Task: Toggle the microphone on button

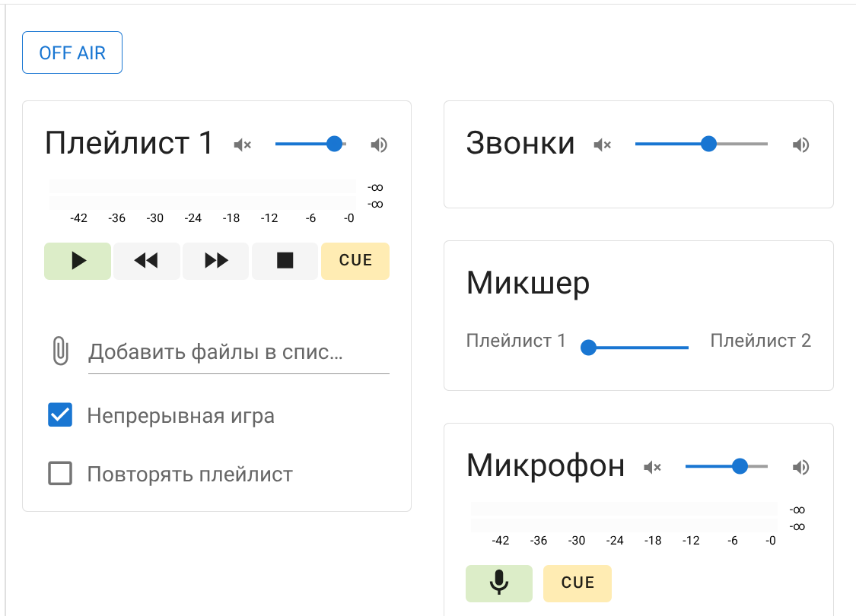Action: pos(498,583)
